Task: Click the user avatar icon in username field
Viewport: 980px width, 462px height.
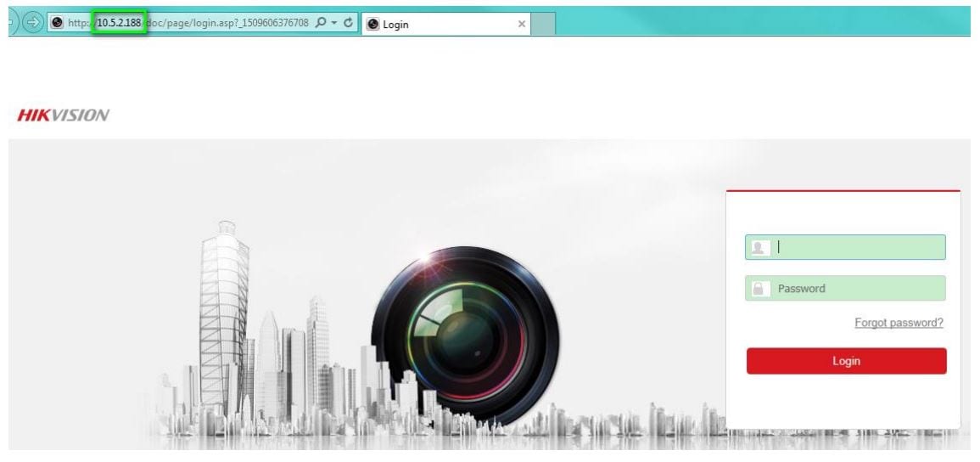Action: (x=759, y=248)
